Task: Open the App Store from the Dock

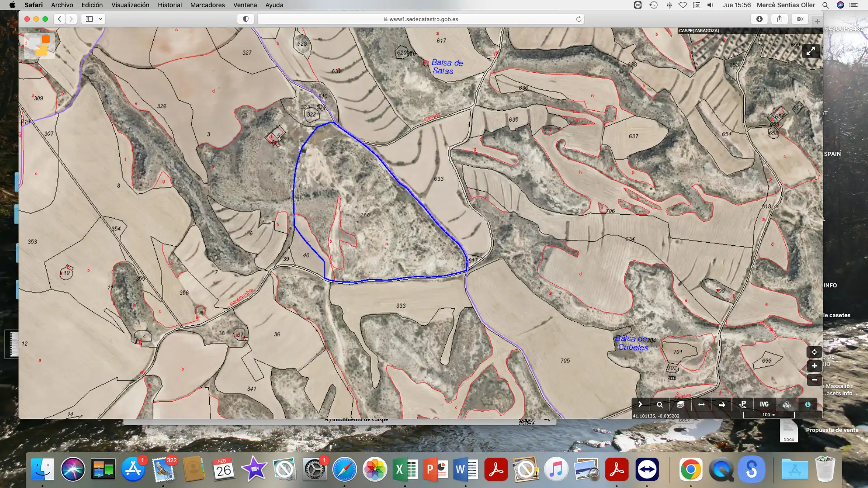Action: tap(133, 469)
